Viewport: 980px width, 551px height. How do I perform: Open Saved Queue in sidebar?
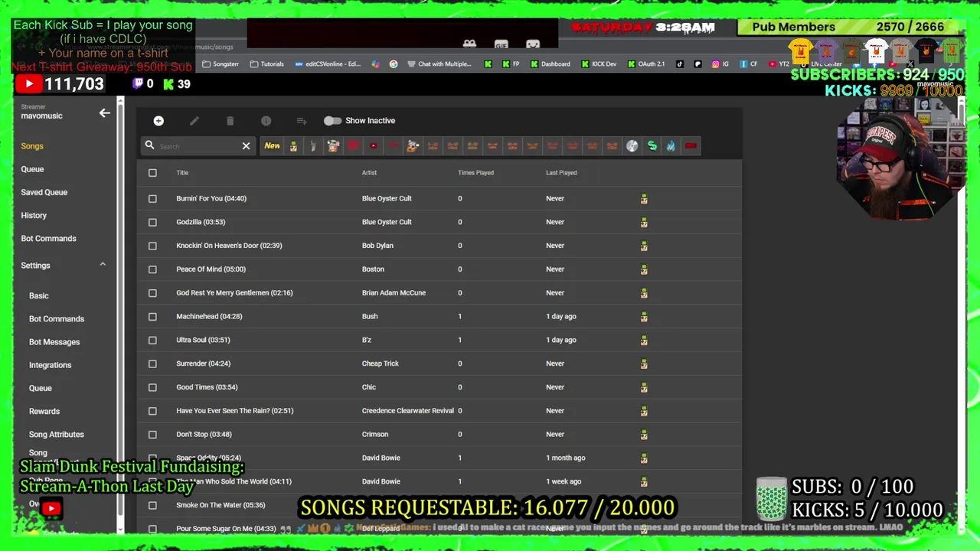pos(44,192)
